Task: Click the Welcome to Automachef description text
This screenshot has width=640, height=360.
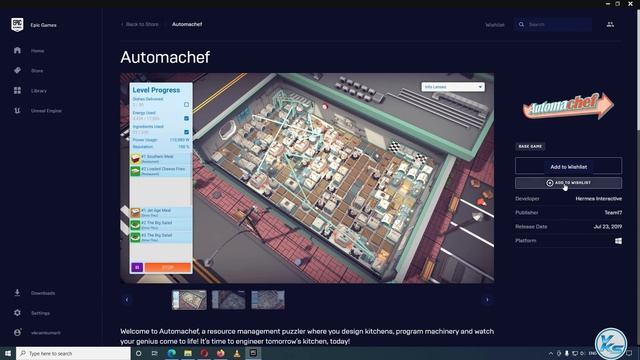Action: coord(307,336)
